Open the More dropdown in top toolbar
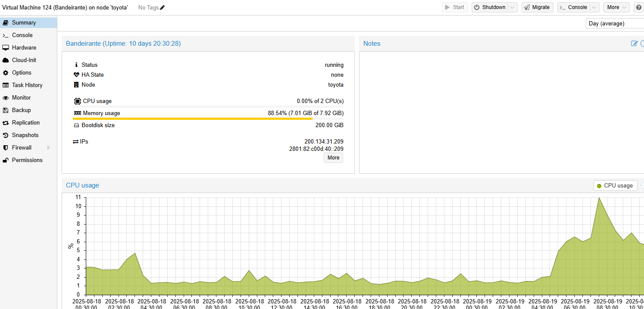 616,7
